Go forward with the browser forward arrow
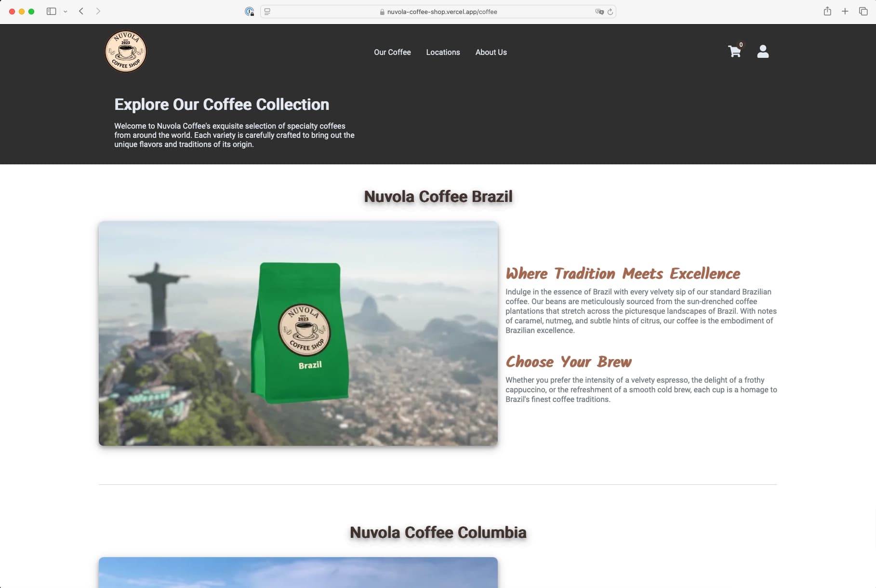876x588 pixels. [98, 11]
